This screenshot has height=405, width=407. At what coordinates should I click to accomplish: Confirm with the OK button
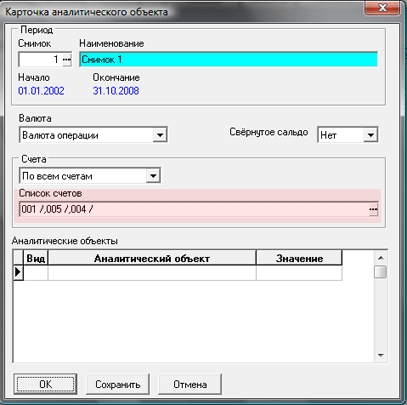[x=45, y=384]
